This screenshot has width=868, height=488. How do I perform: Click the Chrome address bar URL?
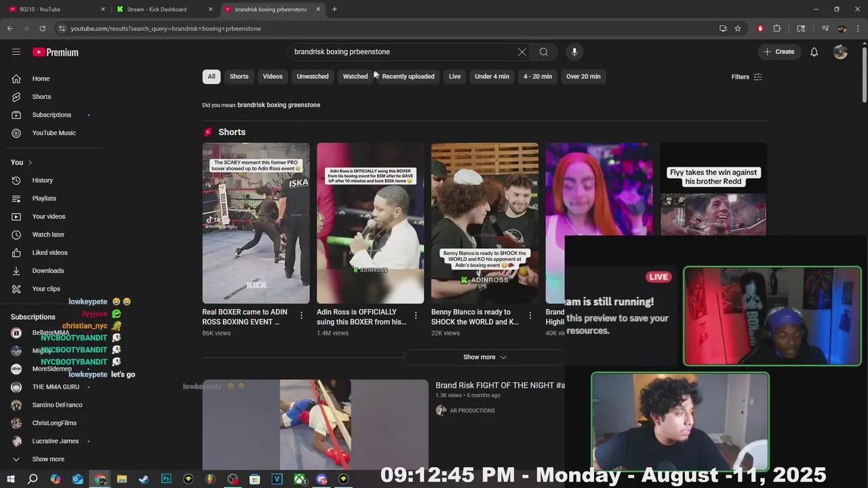(x=166, y=28)
